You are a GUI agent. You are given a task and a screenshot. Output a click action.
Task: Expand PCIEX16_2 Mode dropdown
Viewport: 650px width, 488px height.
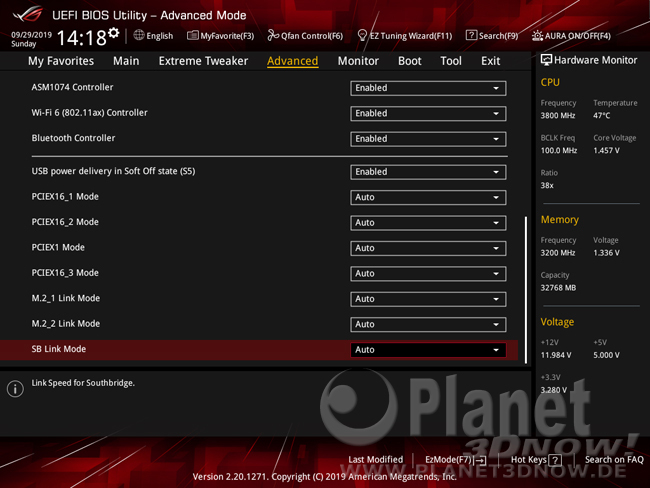pyautogui.click(x=428, y=223)
